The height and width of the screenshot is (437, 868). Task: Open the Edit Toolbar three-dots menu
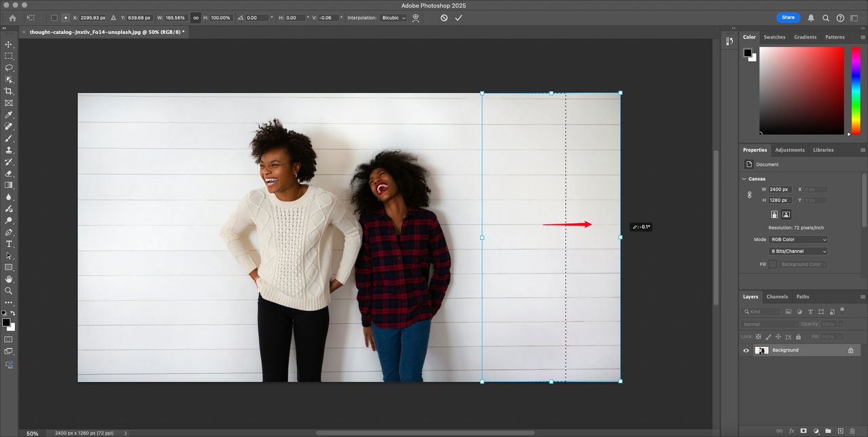9,302
